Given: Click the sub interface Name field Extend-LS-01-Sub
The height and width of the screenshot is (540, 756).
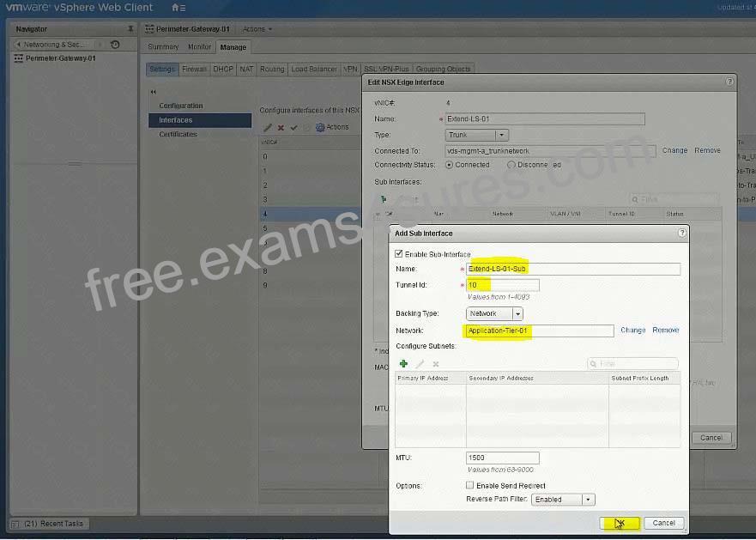Looking at the screenshot, I should (x=573, y=269).
